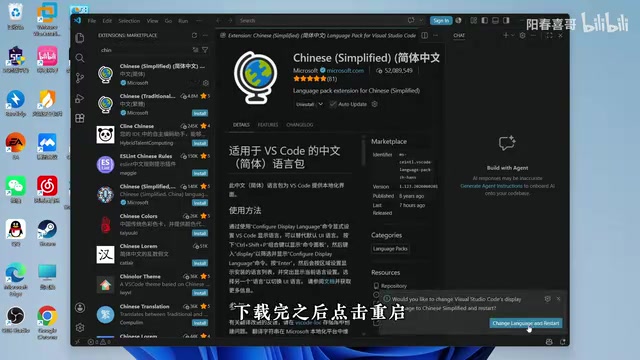Switch to the Details tab

point(241,125)
